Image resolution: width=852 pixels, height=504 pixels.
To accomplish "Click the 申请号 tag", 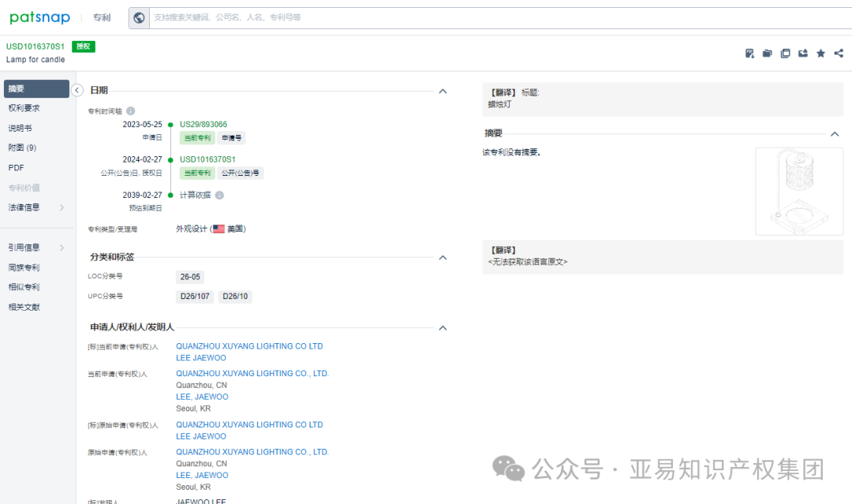I will [231, 138].
